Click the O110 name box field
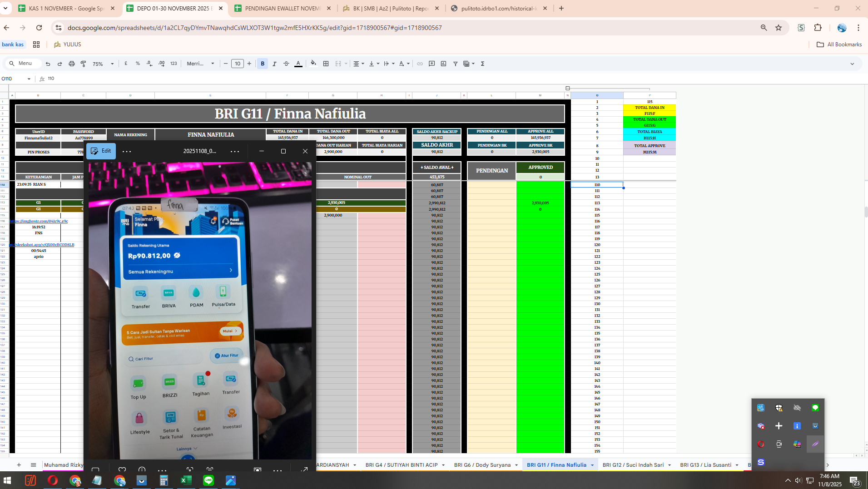This screenshot has width=868, height=489. click(13, 79)
